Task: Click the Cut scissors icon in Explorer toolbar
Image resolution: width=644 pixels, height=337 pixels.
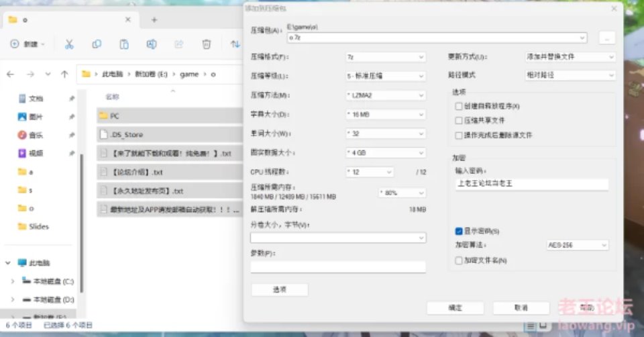Action: 68,44
